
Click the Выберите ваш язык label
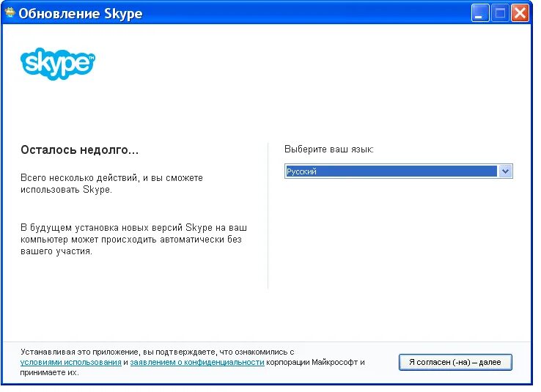click(x=329, y=149)
